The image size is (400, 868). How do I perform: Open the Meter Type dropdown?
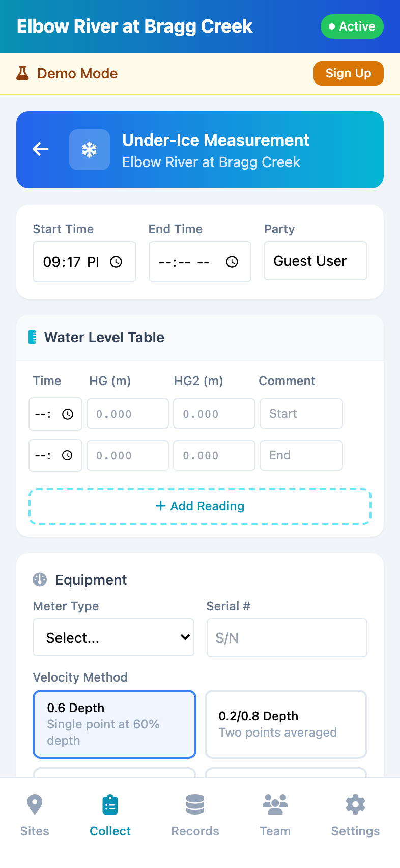[113, 637]
